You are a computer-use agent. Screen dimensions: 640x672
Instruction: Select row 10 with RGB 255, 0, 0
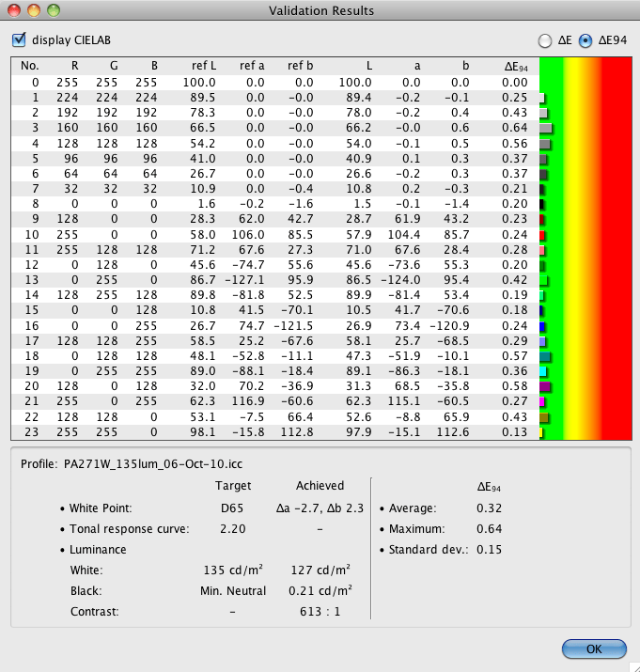273,233
